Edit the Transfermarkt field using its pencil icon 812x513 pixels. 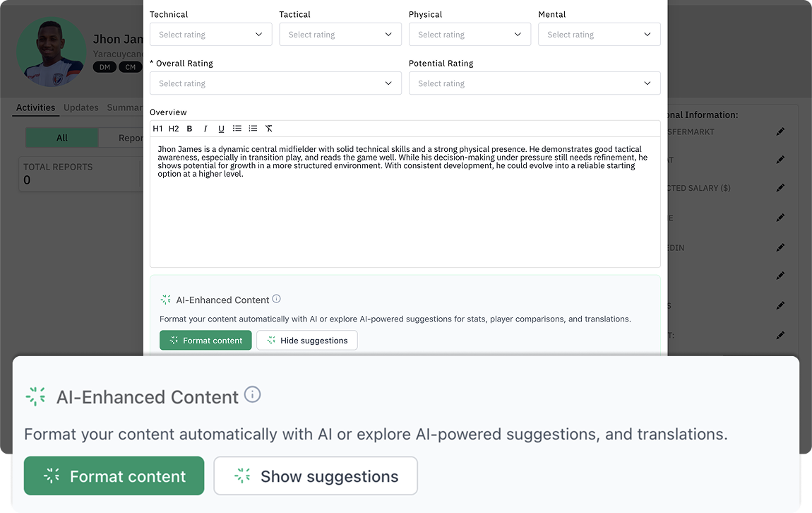click(x=781, y=131)
